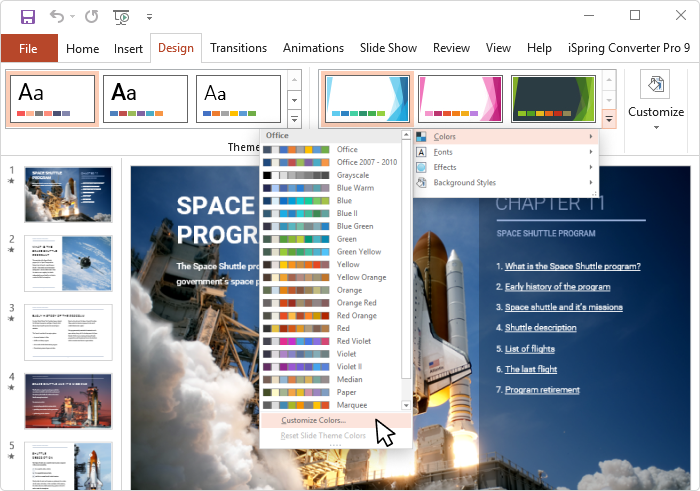Follow 'Shuttle description' link

click(x=540, y=328)
